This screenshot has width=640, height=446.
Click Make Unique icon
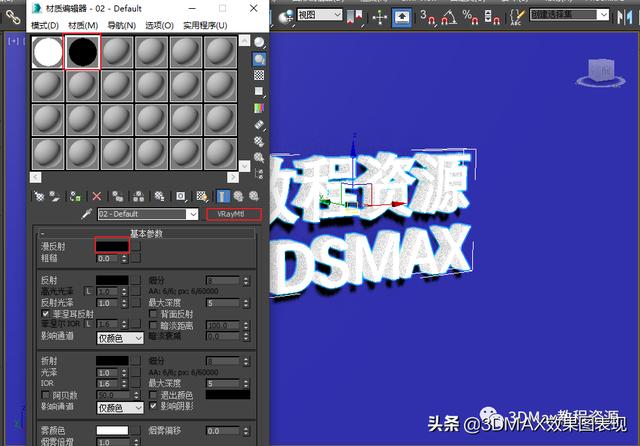coord(138,197)
